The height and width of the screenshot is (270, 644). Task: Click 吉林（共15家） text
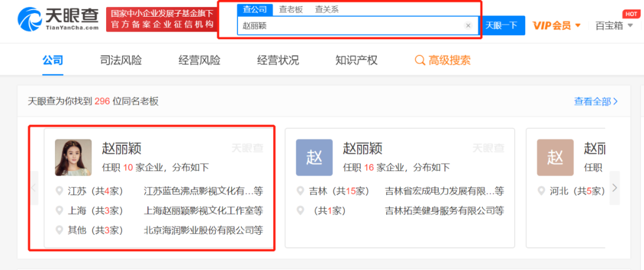(x=339, y=191)
